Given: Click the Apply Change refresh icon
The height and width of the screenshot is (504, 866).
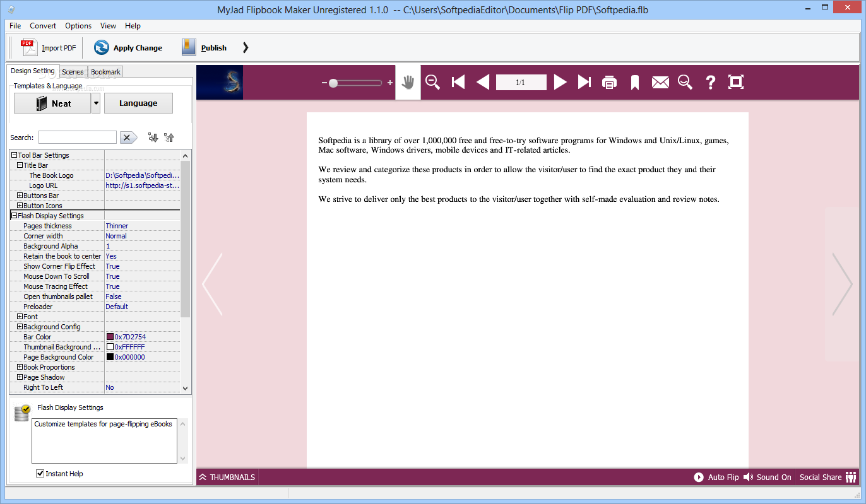Looking at the screenshot, I should 102,47.
